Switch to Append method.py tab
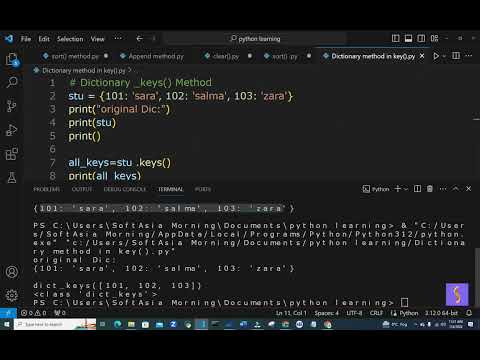The width and height of the screenshot is (480, 360). click(x=152, y=56)
